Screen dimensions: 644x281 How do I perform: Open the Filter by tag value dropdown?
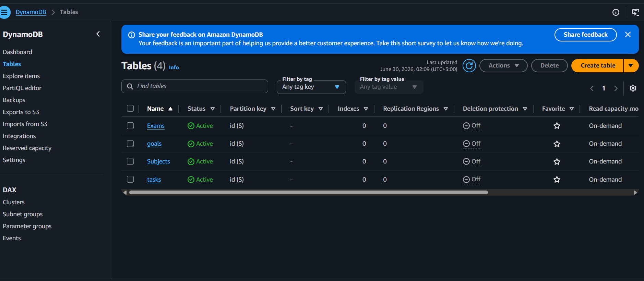click(x=389, y=87)
